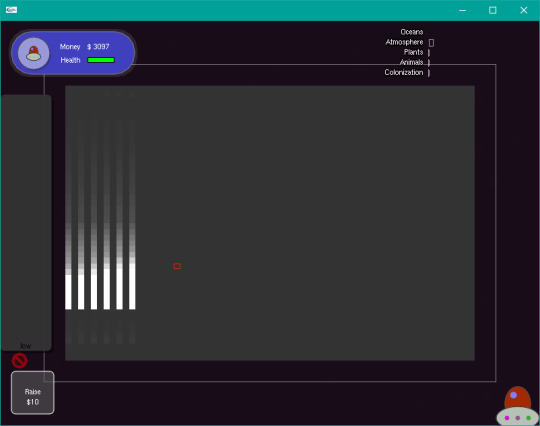Click the Atmosphere progress indicator box
This screenshot has height=426, width=540.
coord(431,42)
